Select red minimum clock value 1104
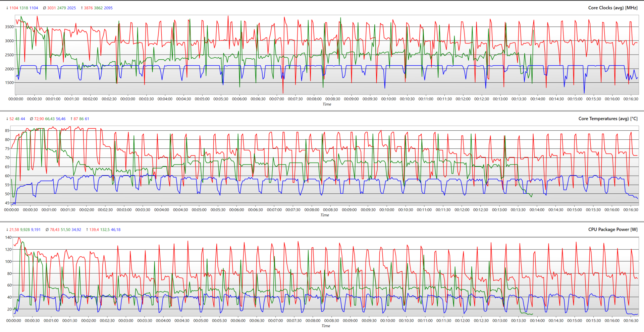 [14, 8]
